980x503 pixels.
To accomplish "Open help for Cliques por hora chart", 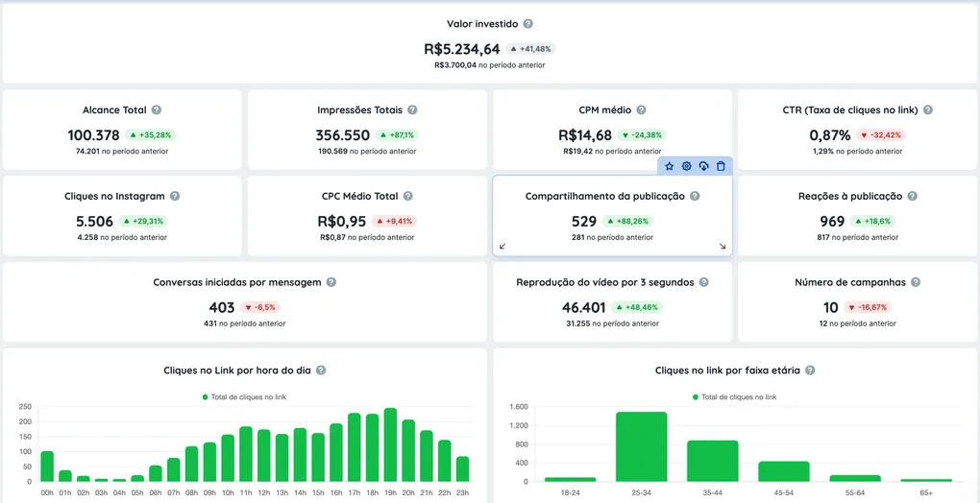I will pyautogui.click(x=321, y=371).
